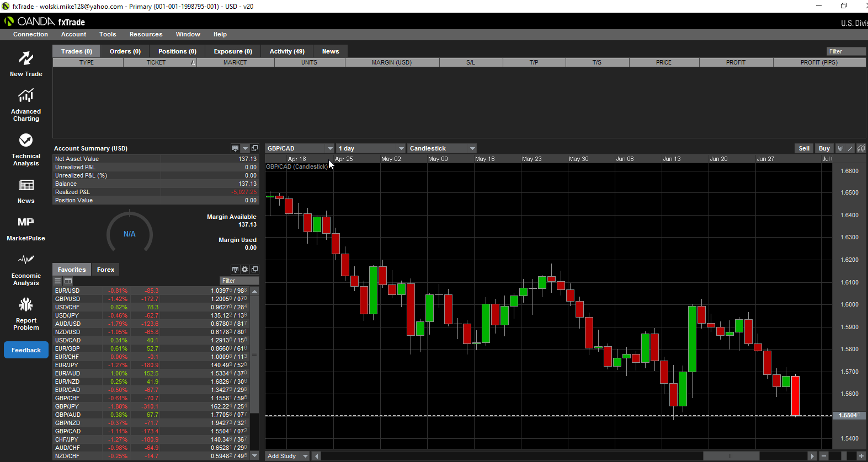Open the Help menu
This screenshot has height=462, width=868.
pyautogui.click(x=220, y=34)
